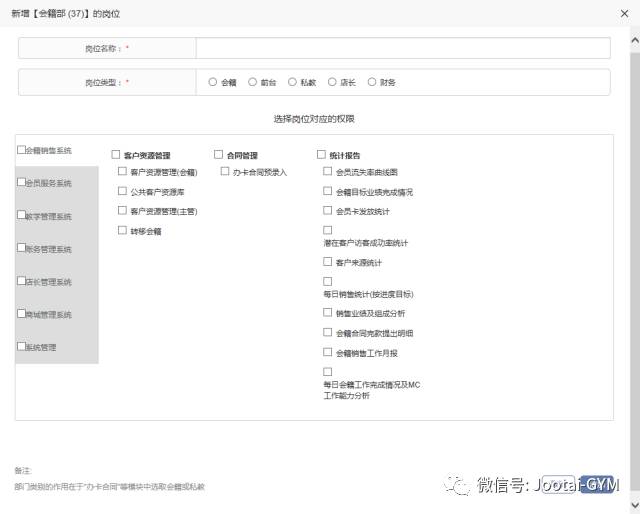Close the 新增岗位 dialog with the X
The height and width of the screenshot is (514, 640).
coord(624,13)
